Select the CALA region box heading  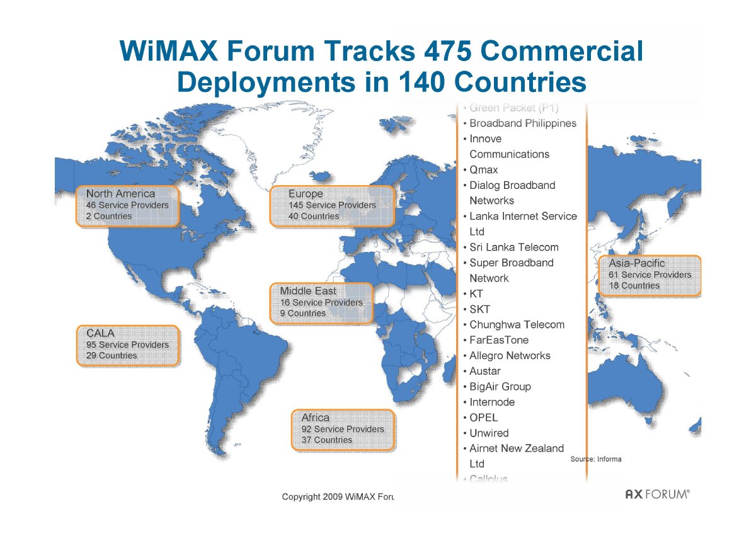tap(101, 332)
